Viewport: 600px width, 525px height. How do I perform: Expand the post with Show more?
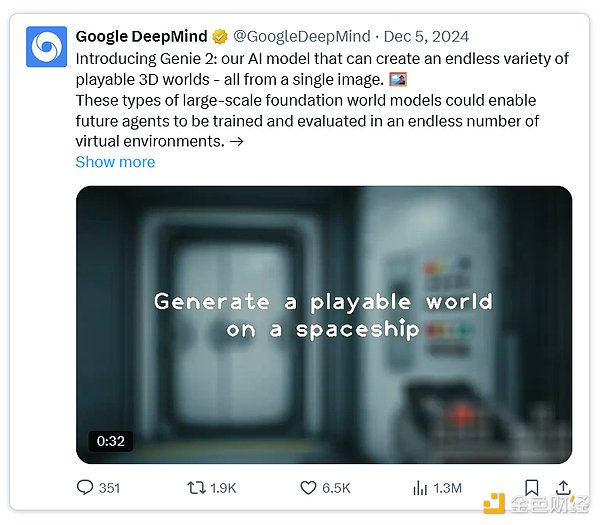[x=115, y=162]
